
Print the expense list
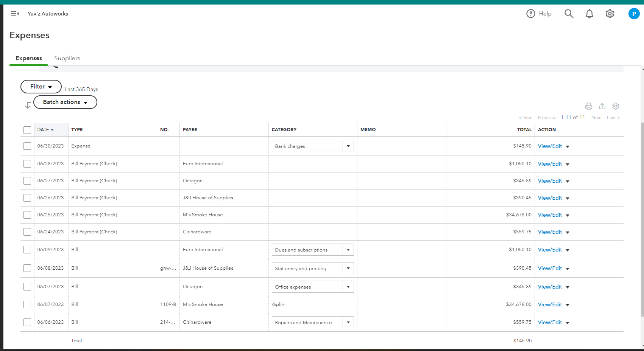pyautogui.click(x=588, y=106)
